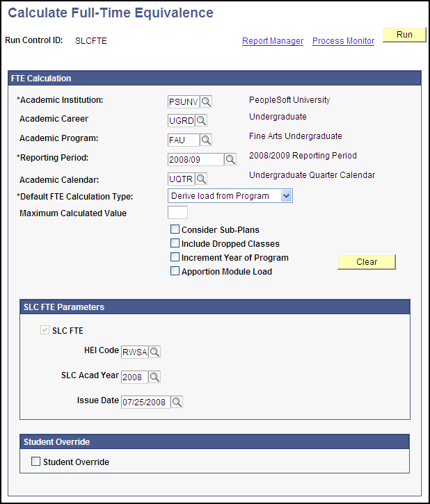Click the Academic Institution field PSUNV

tap(184, 102)
